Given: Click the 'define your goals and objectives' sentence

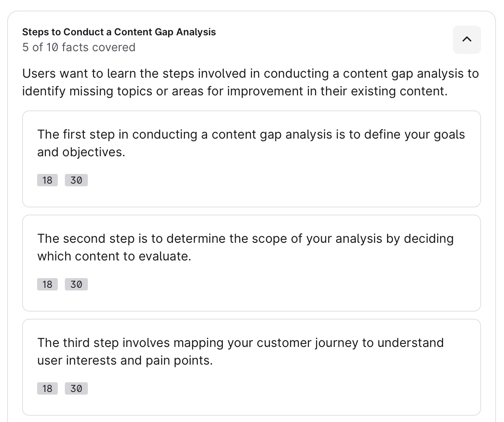Looking at the screenshot, I should (81, 152).
